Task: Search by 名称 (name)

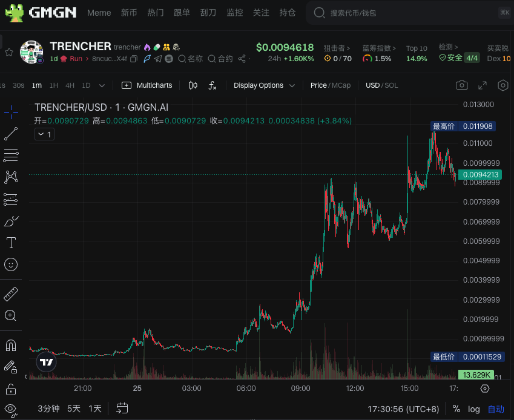Action: coord(191,59)
